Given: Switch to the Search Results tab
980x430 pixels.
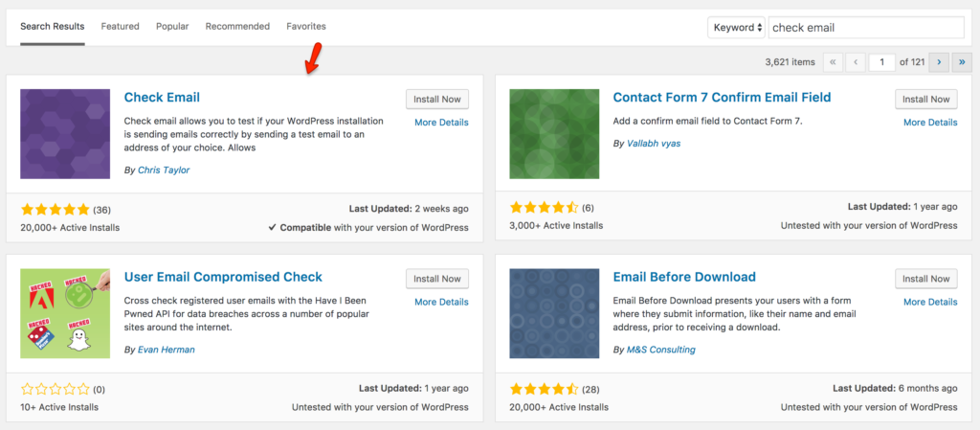Looking at the screenshot, I should (x=53, y=26).
